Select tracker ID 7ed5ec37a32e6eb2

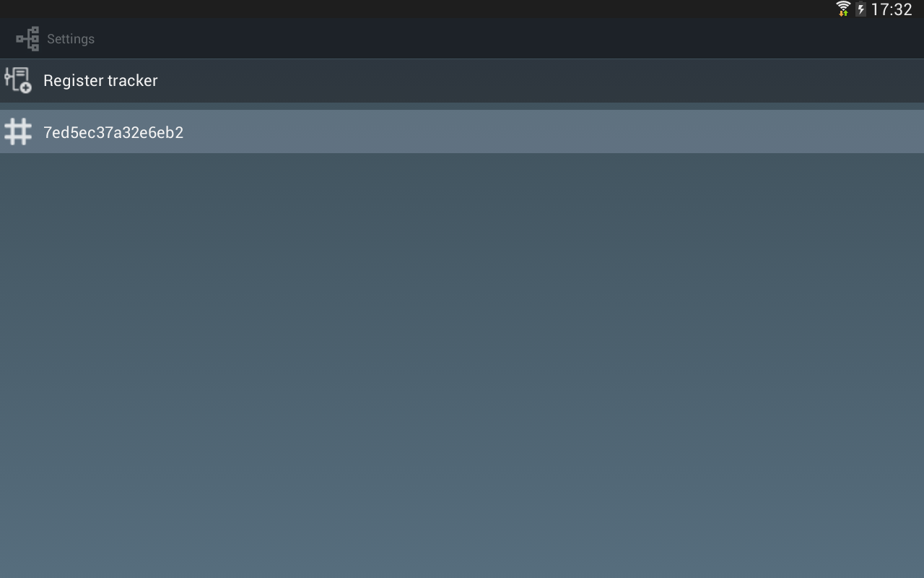point(462,131)
